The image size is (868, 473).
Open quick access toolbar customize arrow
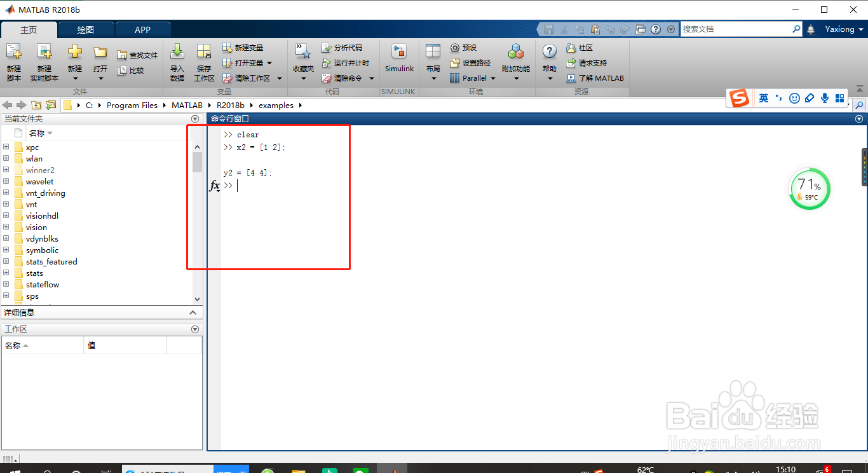coord(671,29)
